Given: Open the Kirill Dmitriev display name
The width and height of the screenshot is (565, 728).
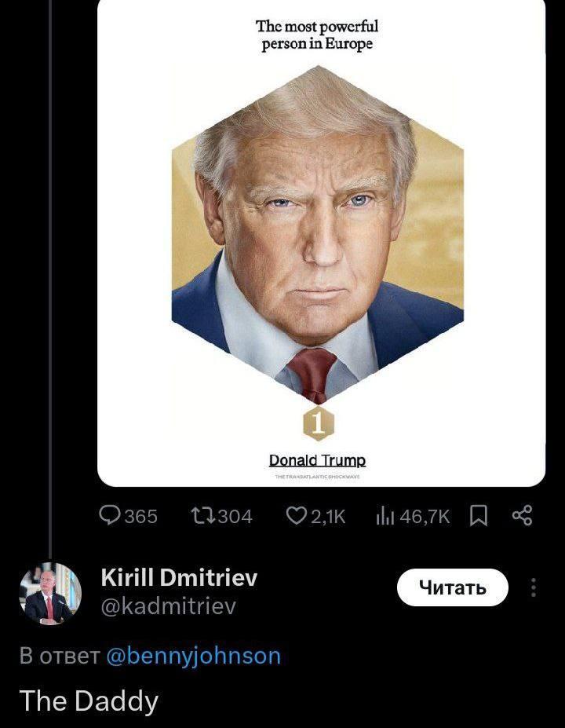Looking at the screenshot, I should coord(179,579).
